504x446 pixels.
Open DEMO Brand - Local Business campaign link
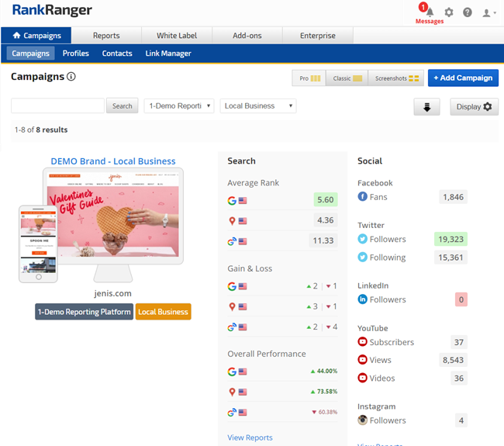(x=113, y=161)
